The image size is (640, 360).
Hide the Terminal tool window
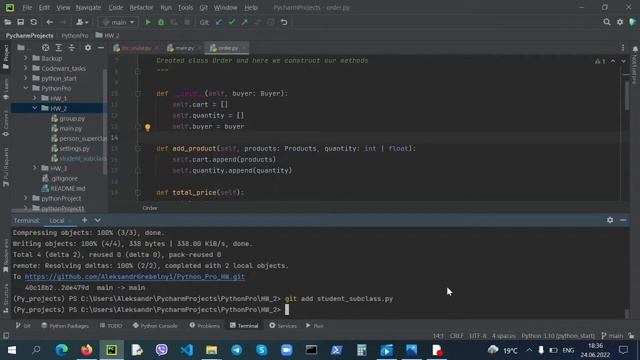coord(623,220)
